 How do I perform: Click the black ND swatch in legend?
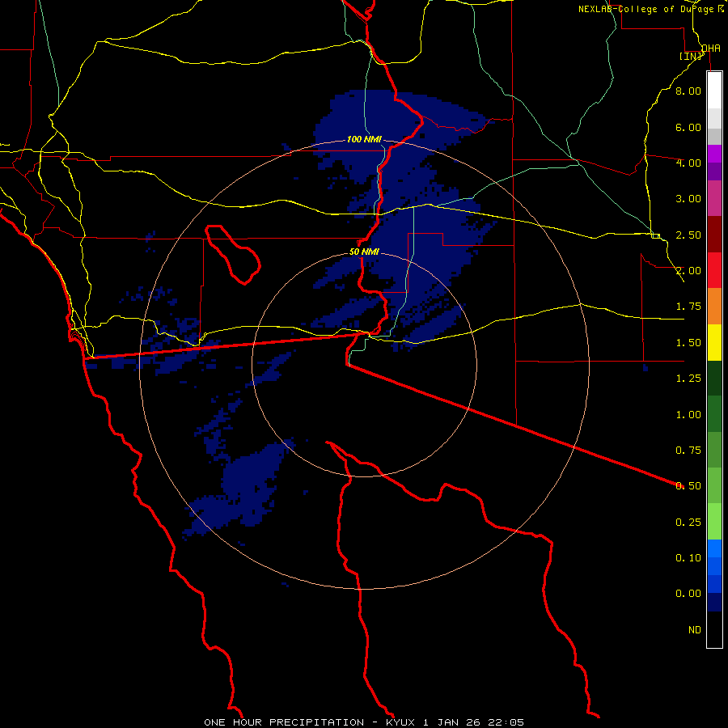coord(714,629)
